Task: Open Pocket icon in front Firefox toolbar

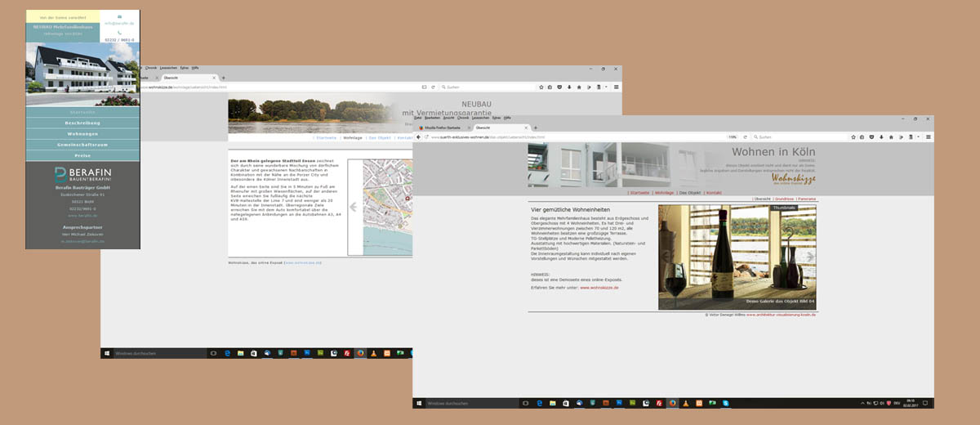Action: click(871, 136)
